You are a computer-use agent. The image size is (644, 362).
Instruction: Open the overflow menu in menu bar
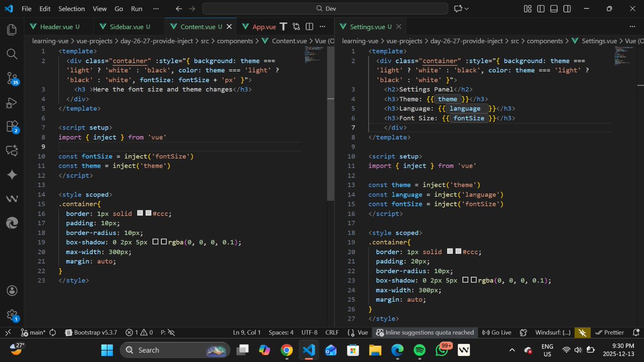(156, 9)
